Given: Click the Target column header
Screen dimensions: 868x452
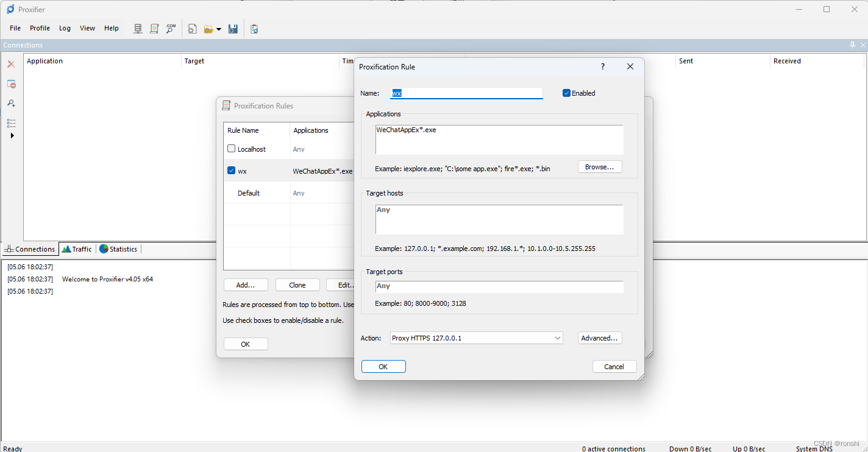Looking at the screenshot, I should [260, 61].
